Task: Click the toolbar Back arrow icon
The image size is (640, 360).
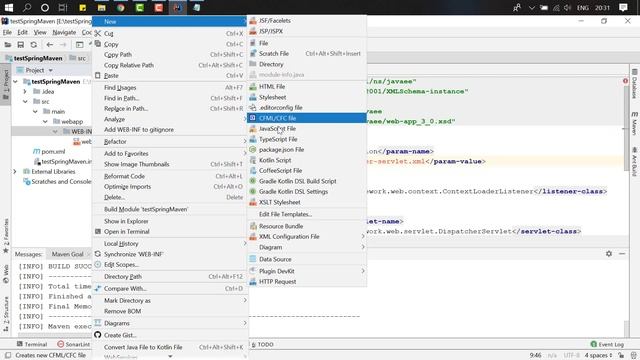Action: tap(49, 45)
